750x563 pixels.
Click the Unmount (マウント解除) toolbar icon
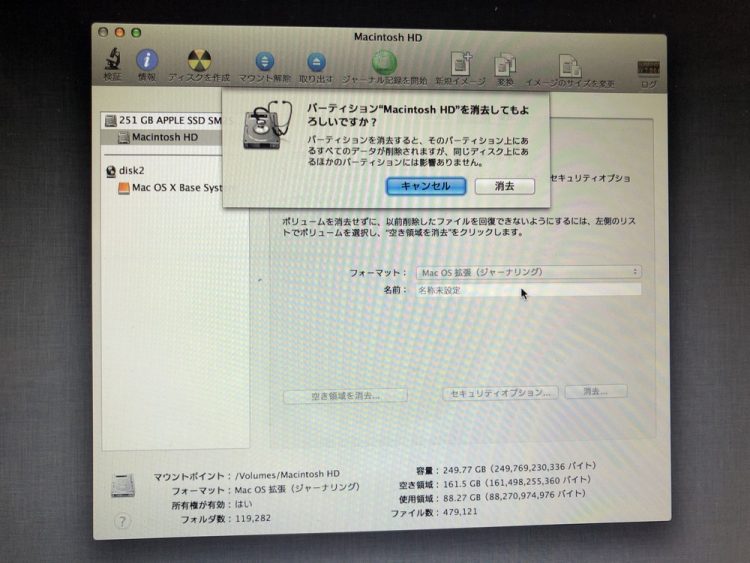click(265, 62)
